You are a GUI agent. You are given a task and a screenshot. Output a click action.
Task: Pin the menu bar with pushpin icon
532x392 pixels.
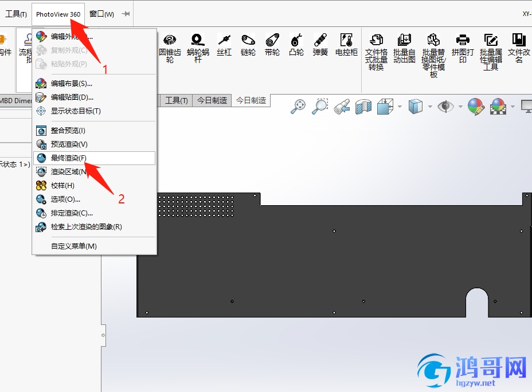point(126,14)
